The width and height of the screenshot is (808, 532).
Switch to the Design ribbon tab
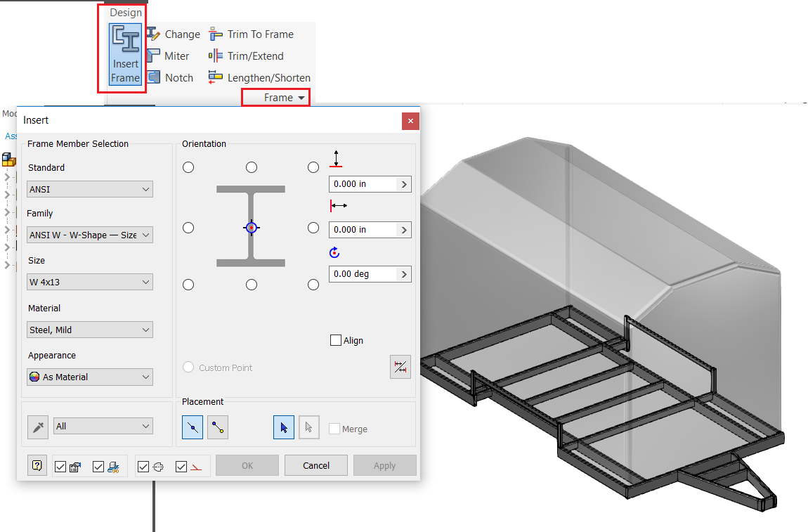tap(124, 12)
